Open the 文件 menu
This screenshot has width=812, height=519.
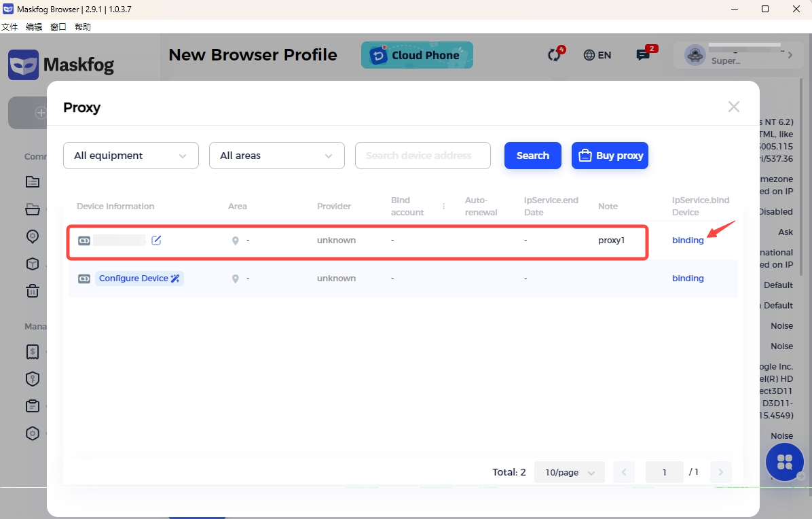[x=10, y=27]
